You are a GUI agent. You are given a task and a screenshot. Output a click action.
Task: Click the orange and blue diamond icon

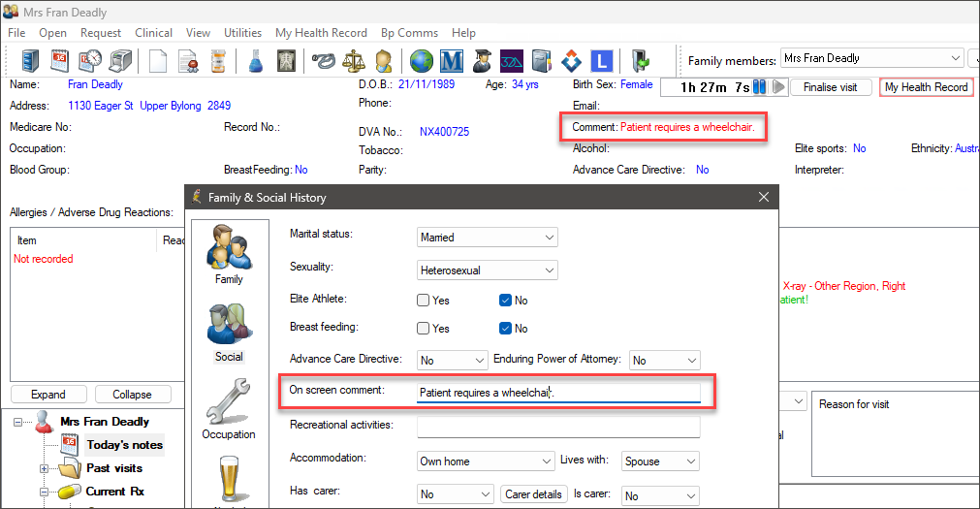tap(571, 61)
